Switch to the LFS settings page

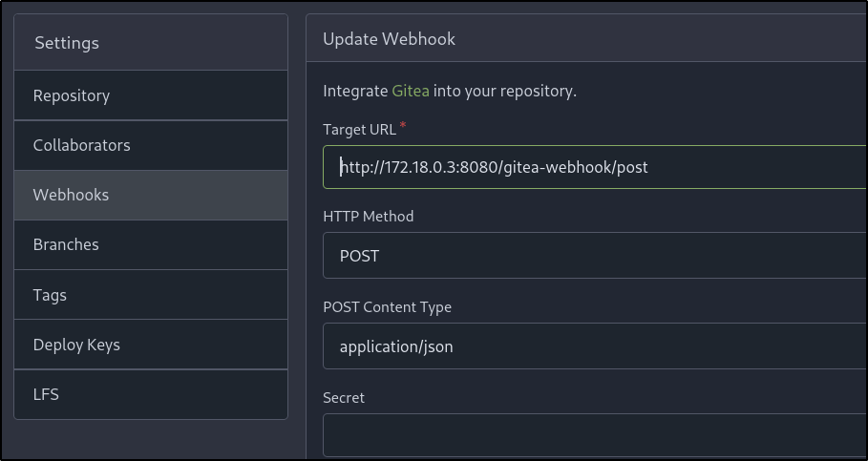point(46,394)
